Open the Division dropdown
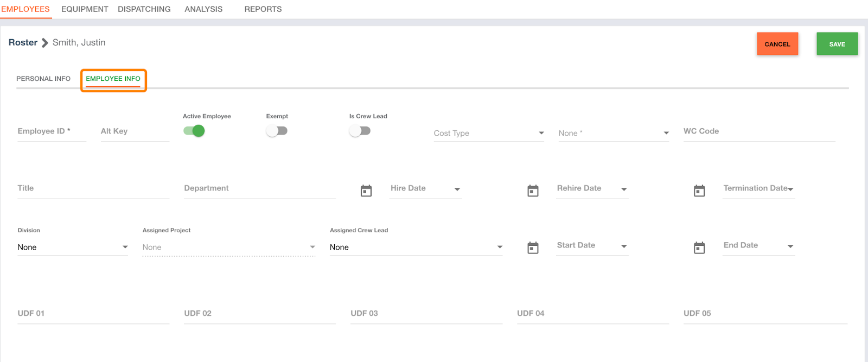The image size is (868, 362). click(x=73, y=247)
